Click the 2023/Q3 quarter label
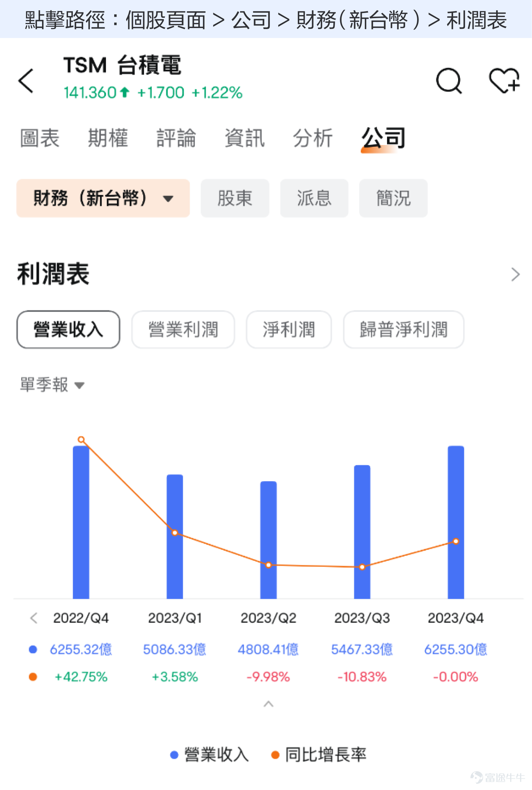The width and height of the screenshot is (532, 790). pyautogui.click(x=362, y=618)
